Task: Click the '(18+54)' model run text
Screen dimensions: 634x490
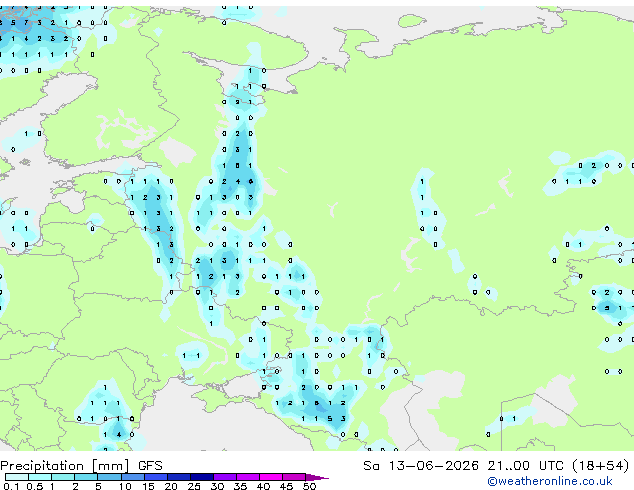Action: [601, 466]
